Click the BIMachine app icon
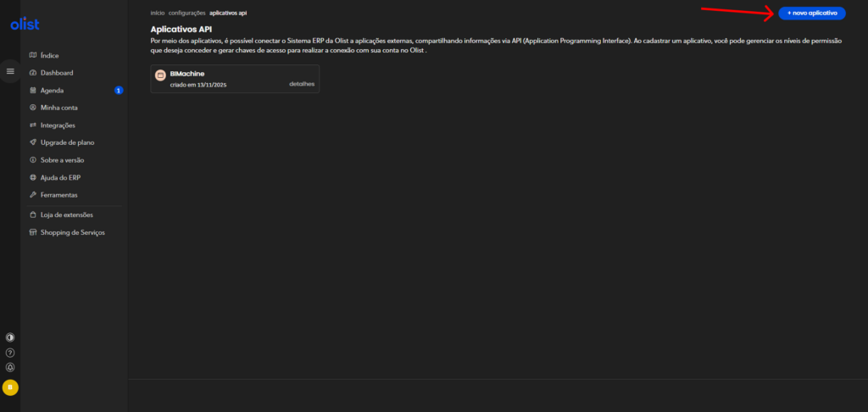 (160, 76)
